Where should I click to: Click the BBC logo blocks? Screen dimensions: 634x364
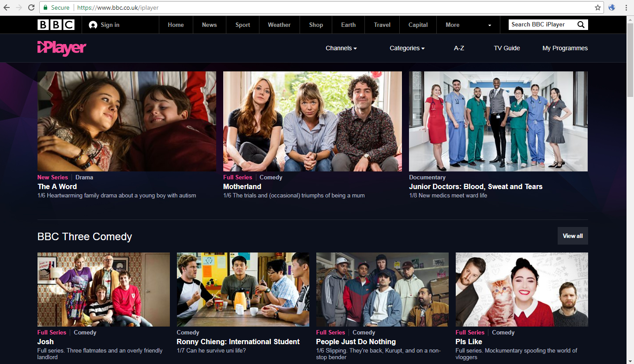[x=56, y=25]
